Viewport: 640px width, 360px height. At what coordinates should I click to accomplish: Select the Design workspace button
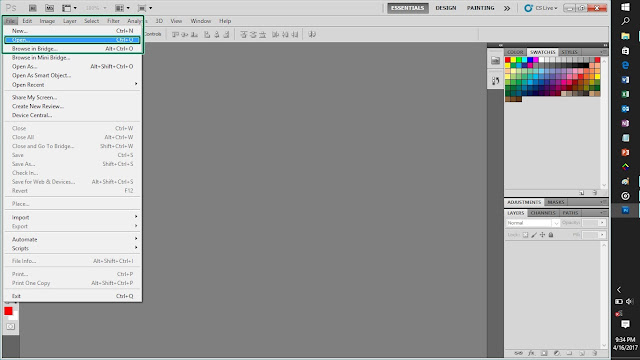pos(446,8)
